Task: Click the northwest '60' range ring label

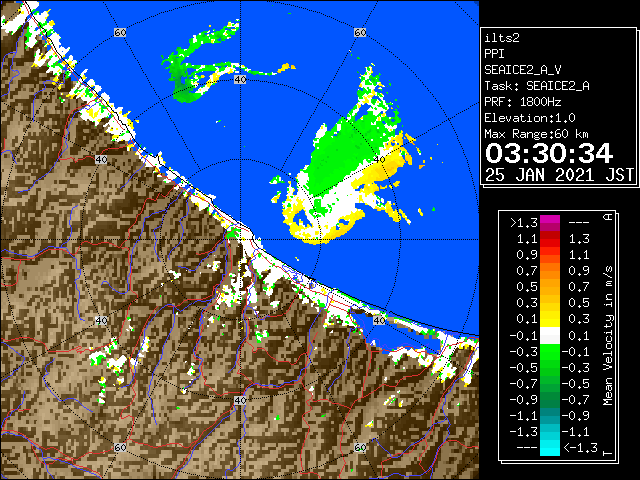Action: pyautogui.click(x=120, y=32)
